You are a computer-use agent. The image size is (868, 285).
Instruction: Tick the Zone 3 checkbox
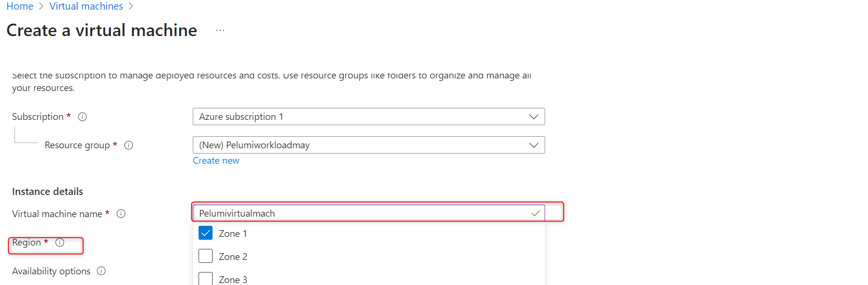pos(206,279)
